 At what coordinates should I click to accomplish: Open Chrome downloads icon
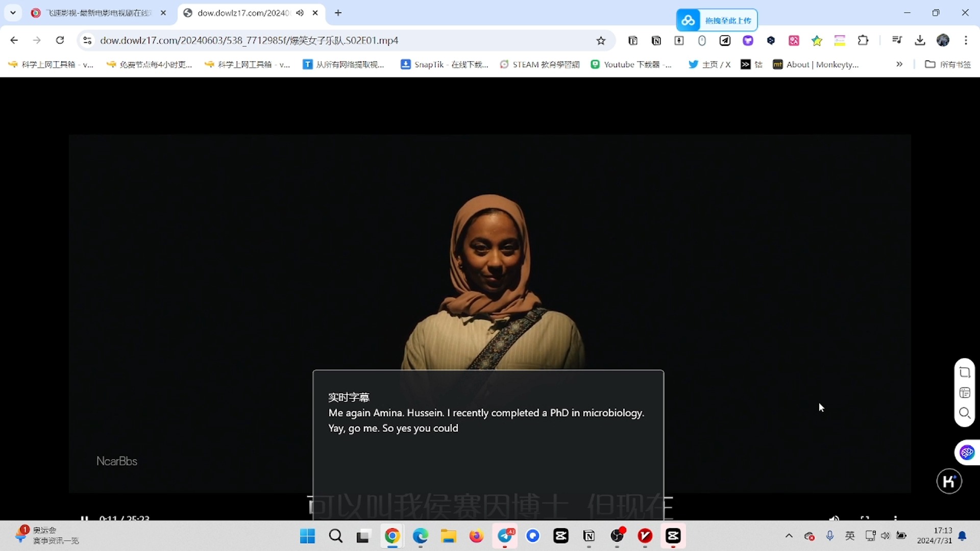coord(920,40)
